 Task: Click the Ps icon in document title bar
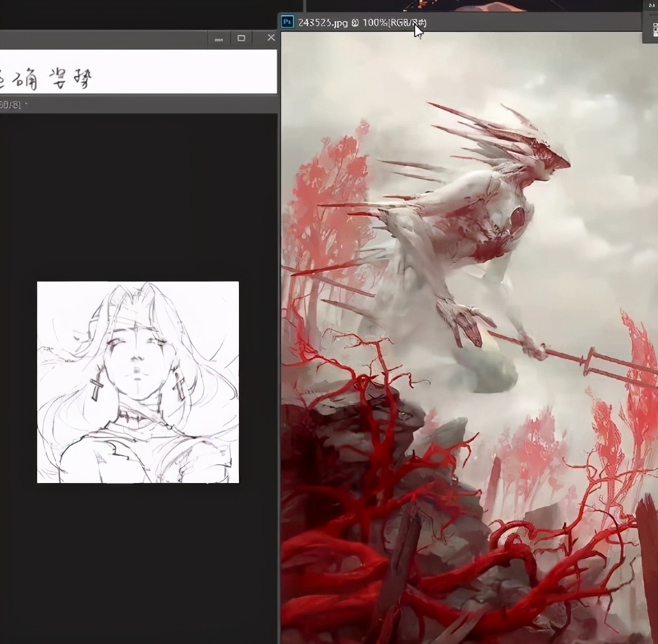point(288,22)
